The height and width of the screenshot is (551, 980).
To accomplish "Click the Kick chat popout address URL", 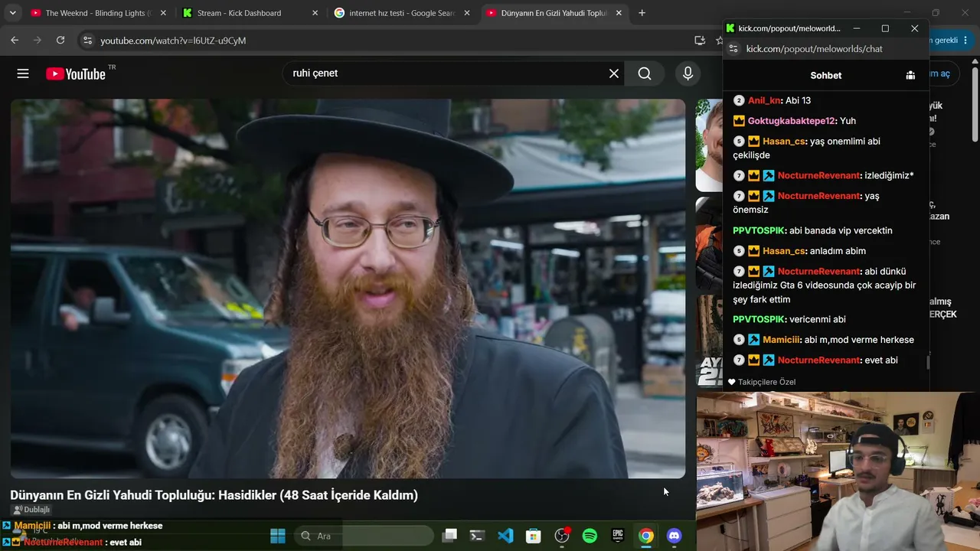I will (815, 49).
